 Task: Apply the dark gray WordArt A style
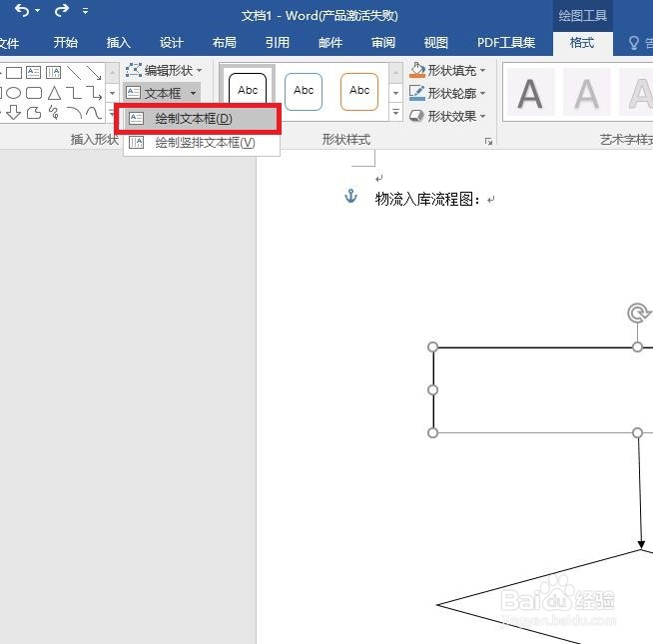(530, 93)
